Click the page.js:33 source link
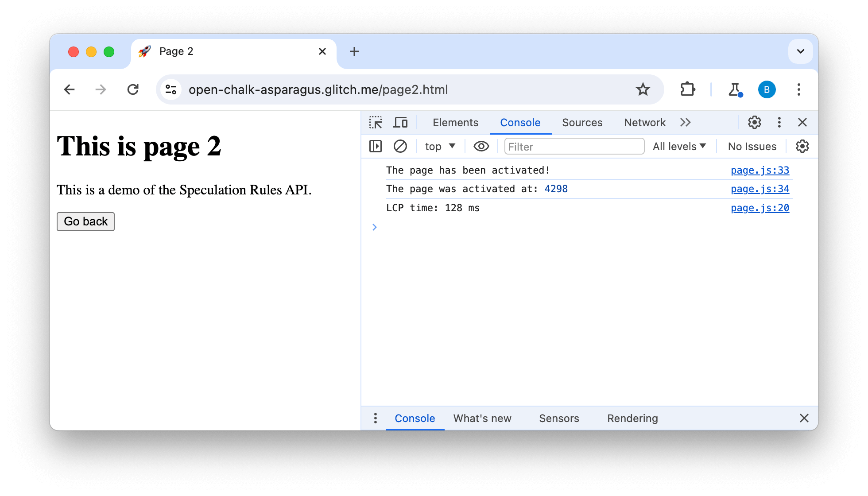 [760, 170]
